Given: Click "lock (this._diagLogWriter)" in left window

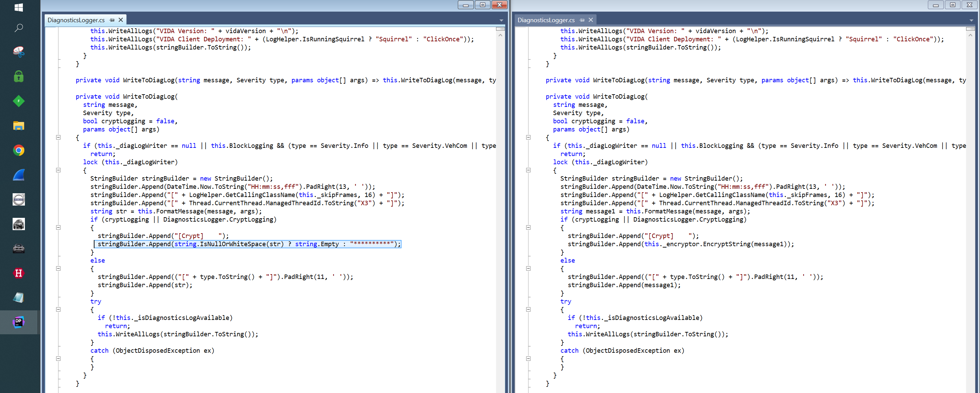Looking at the screenshot, I should pyautogui.click(x=131, y=162).
